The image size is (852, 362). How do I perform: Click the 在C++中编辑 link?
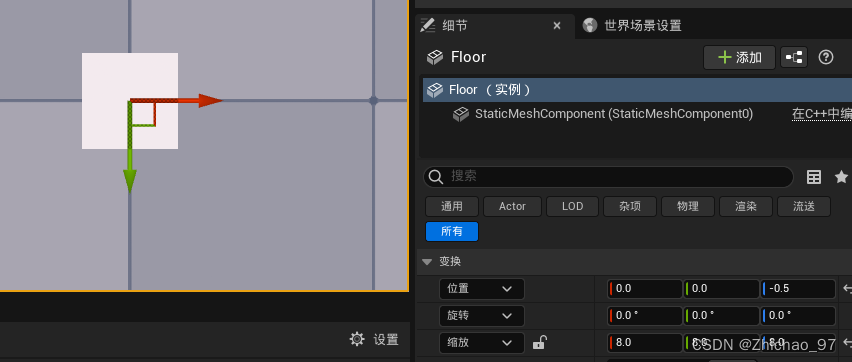click(x=822, y=114)
